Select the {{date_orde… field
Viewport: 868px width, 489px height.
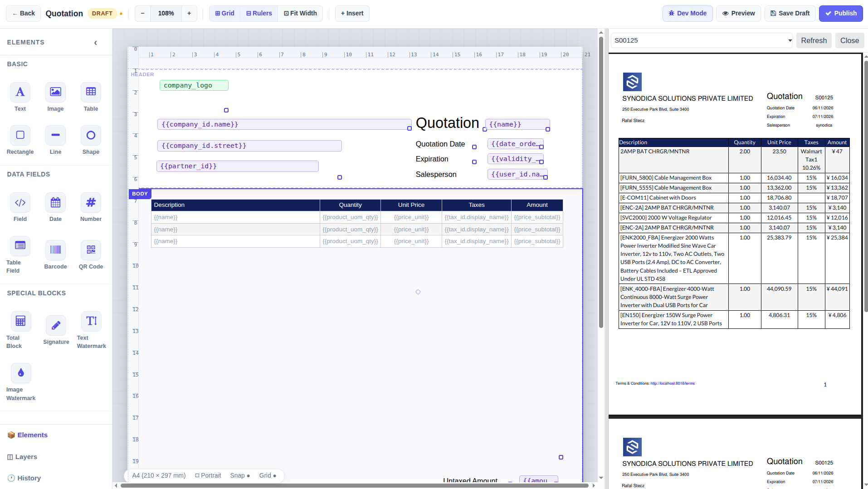tap(516, 144)
